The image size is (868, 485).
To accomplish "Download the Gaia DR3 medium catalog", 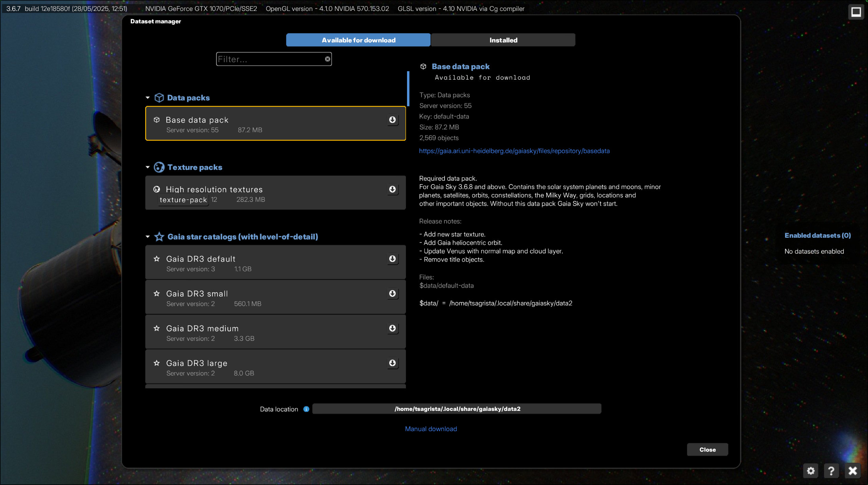I will (392, 328).
